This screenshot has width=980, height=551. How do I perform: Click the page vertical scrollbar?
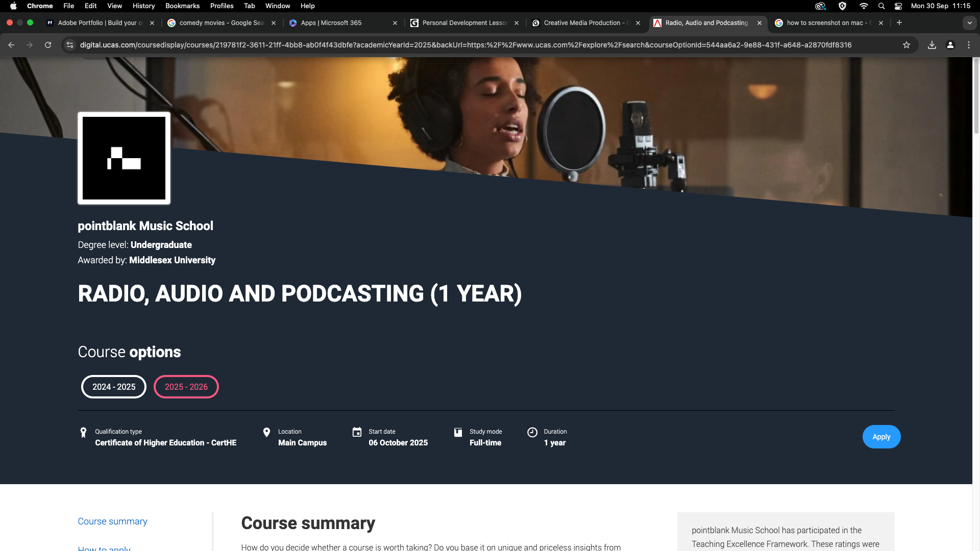976,97
